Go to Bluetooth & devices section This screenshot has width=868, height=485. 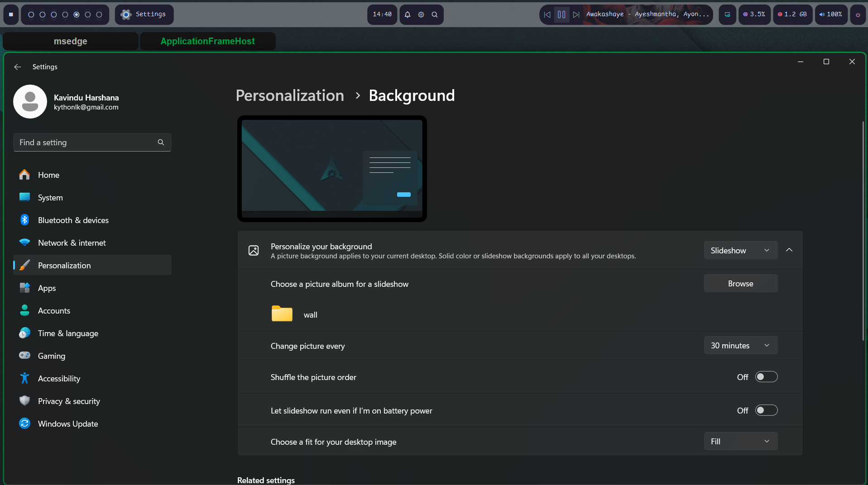[x=73, y=220]
